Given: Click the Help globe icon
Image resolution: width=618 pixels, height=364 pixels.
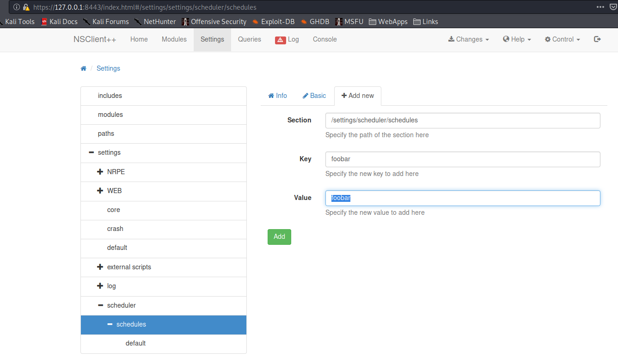Looking at the screenshot, I should tap(506, 39).
